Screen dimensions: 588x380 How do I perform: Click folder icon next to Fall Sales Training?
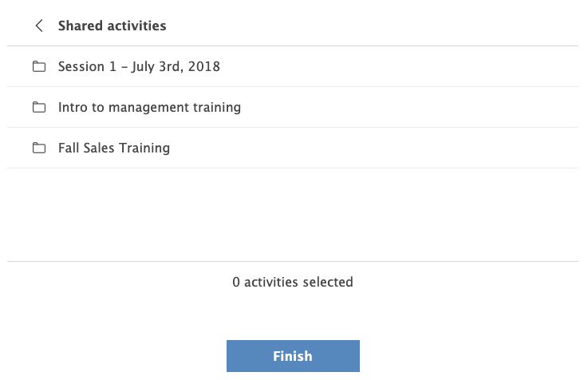point(39,148)
